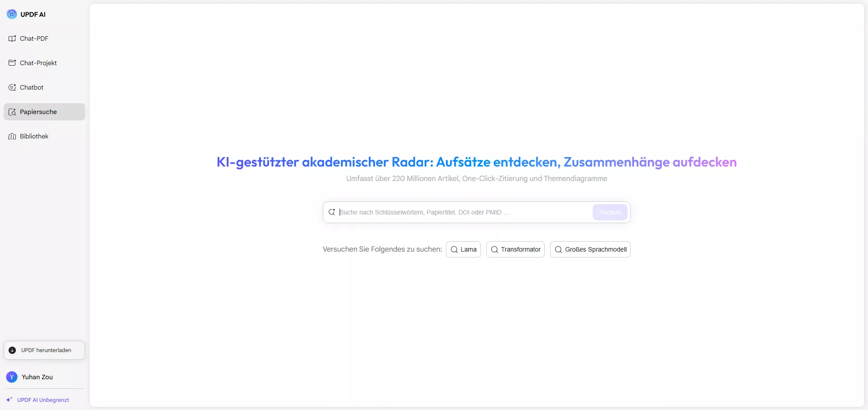Click the magnifier icon on Großes Sprachmodell chip
868x410 pixels.
click(x=558, y=249)
